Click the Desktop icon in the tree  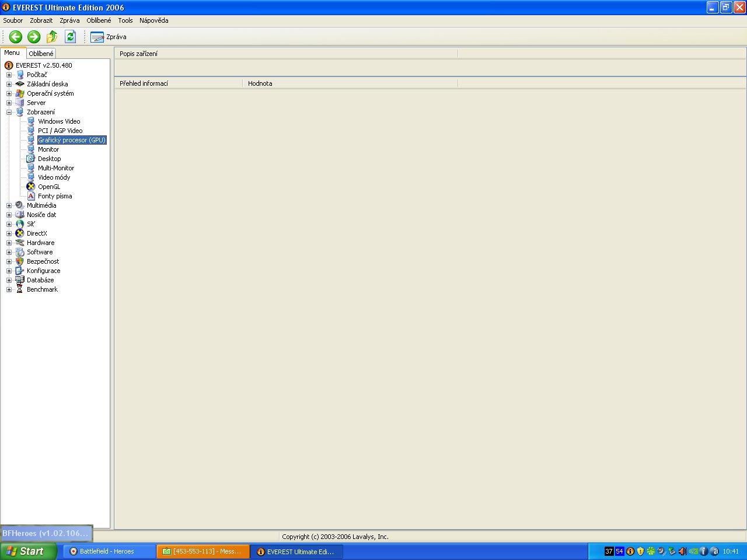click(31, 159)
